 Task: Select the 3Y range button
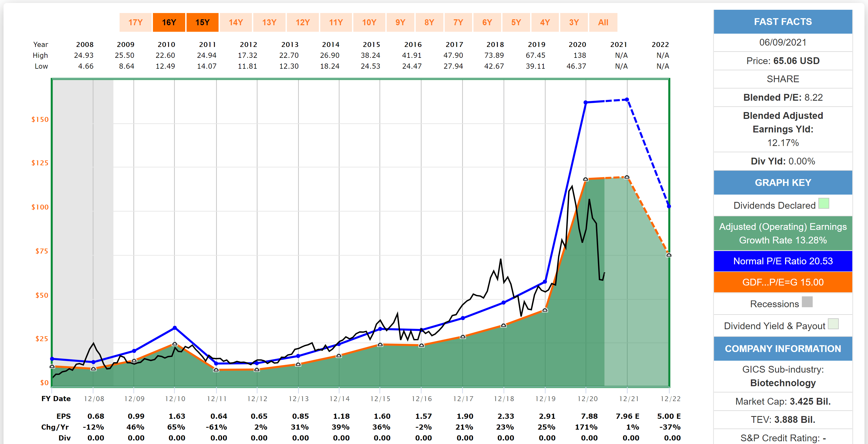574,23
